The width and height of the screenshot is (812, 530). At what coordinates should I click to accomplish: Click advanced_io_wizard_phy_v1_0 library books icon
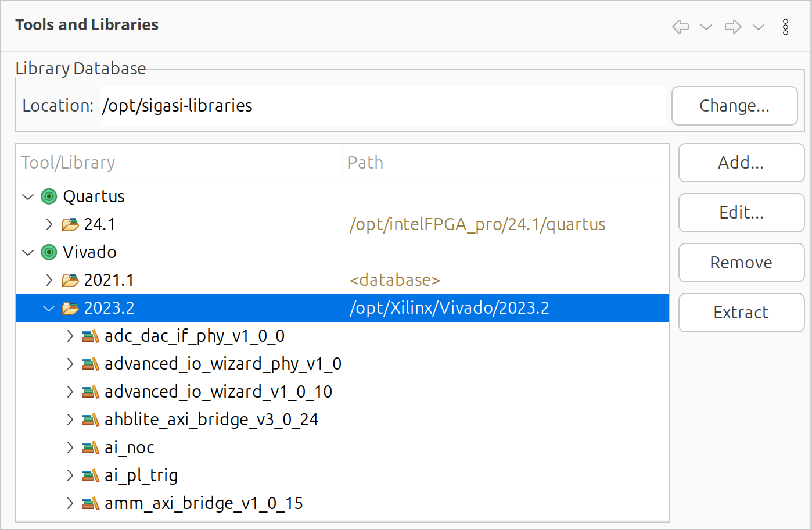point(91,364)
